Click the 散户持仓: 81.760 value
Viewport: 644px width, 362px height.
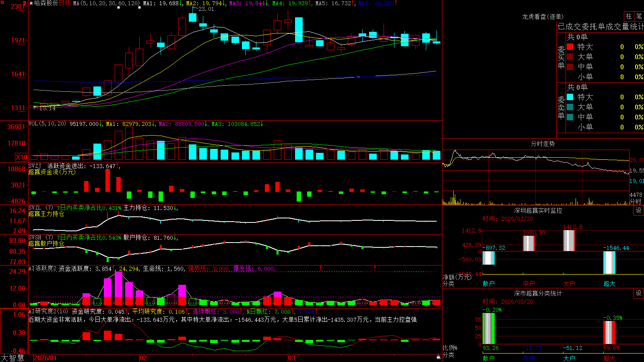(x=148, y=238)
